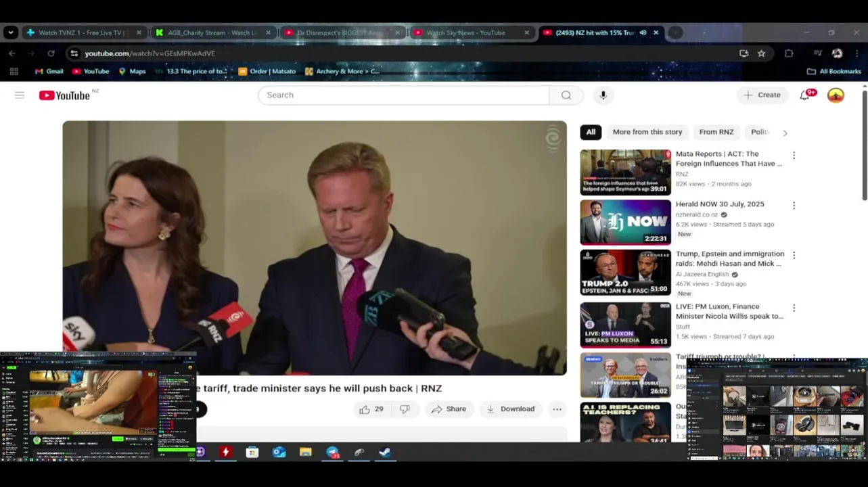Open File Explorer from the taskbar
Viewport: 868px width, 487px height.
pos(306,453)
